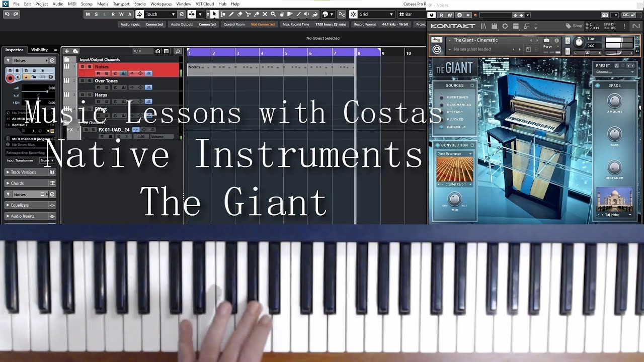Open the Taj Mahal room dropdown
644x362 pixels.
614,215
